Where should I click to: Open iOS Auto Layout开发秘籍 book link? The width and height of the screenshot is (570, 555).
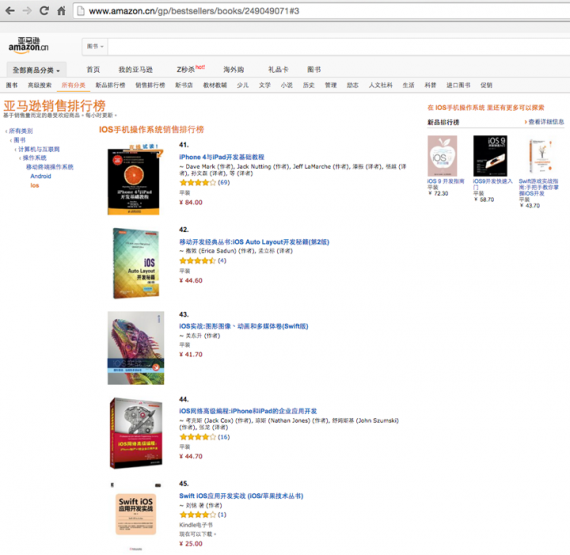(254, 242)
